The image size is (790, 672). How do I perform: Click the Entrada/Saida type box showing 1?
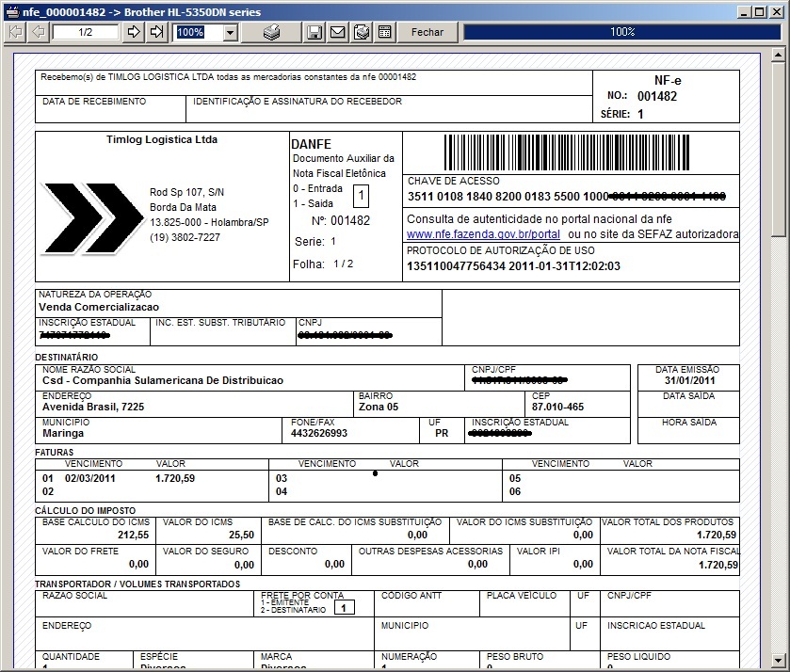pyautogui.click(x=361, y=196)
